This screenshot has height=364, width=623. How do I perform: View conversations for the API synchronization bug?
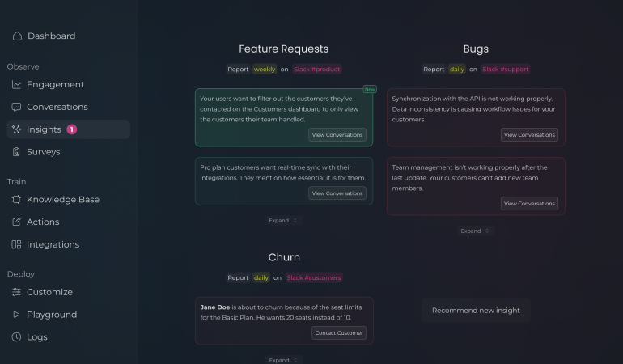pyautogui.click(x=529, y=135)
